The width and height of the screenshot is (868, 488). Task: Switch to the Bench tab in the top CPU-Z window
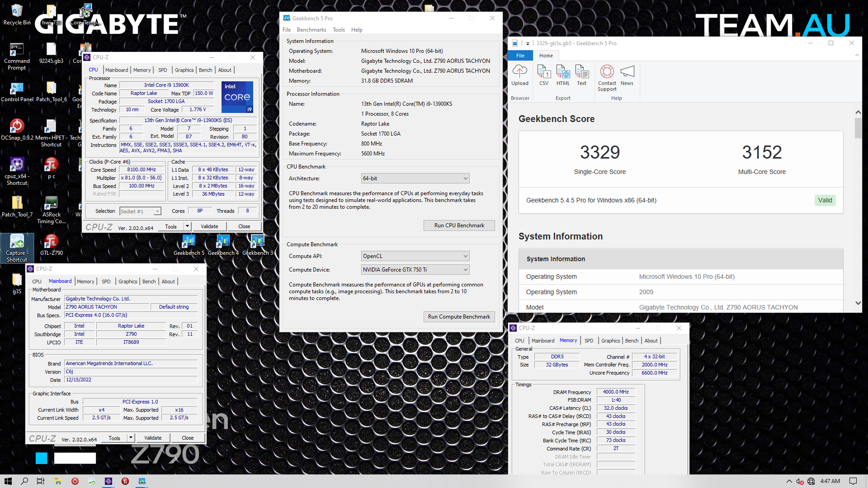pos(205,70)
